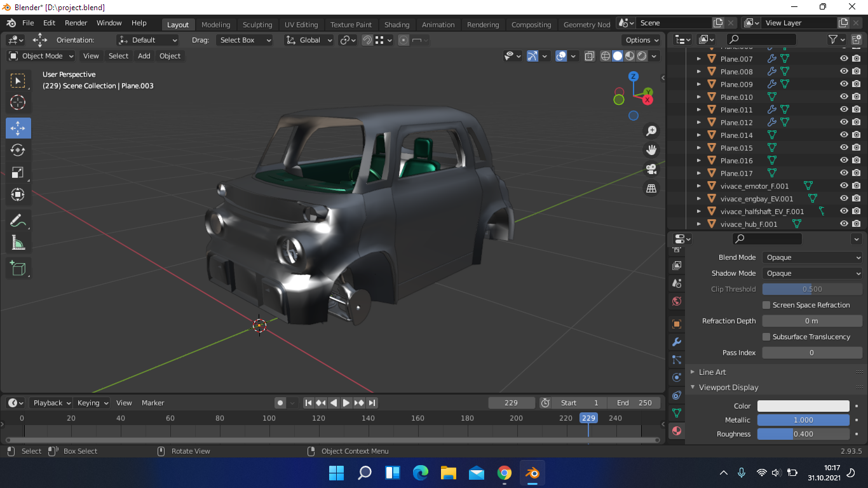Open Microsoft Edge from the taskbar
Screen dimensions: 868x488
[421, 473]
